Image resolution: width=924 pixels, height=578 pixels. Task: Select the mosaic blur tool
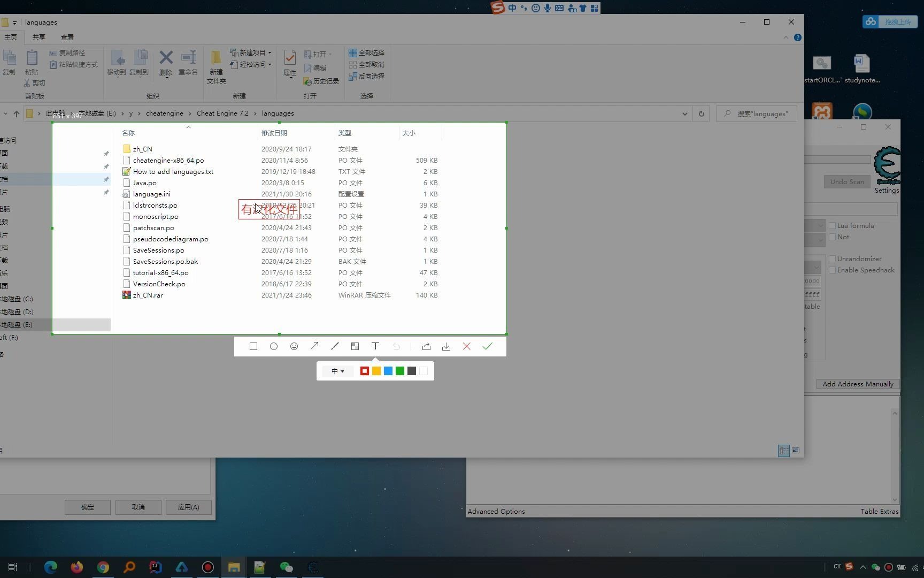[355, 346]
